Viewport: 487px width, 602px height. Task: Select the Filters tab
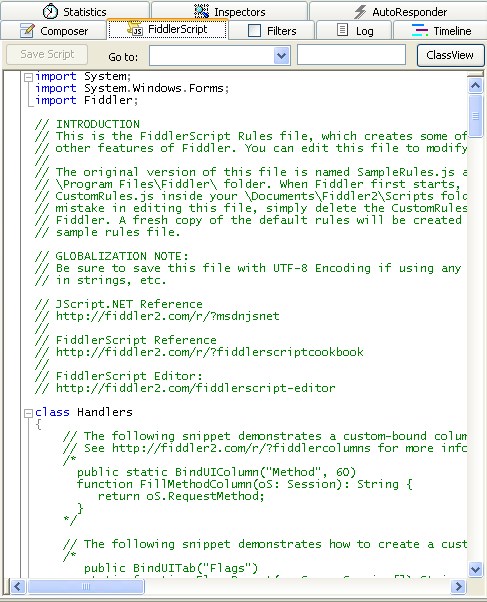point(272,30)
